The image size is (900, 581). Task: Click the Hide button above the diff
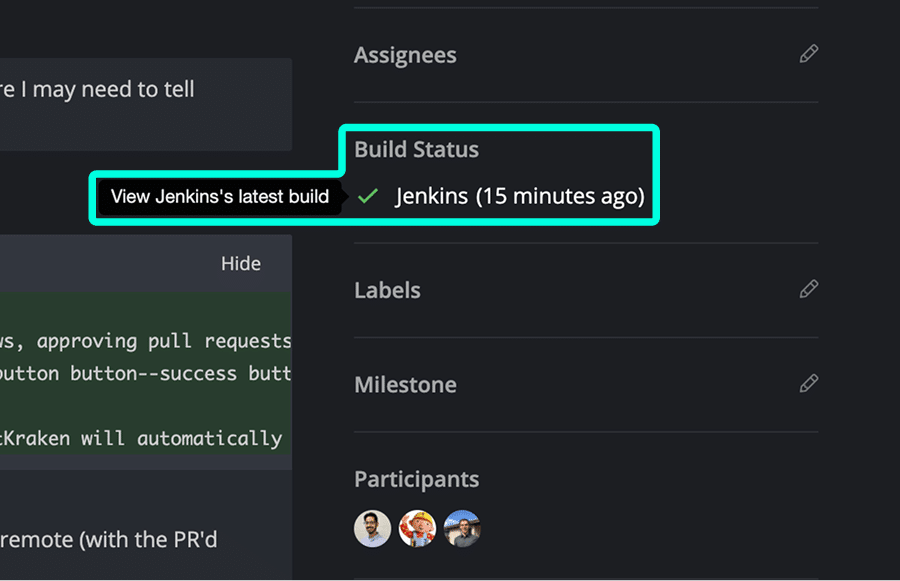240,263
